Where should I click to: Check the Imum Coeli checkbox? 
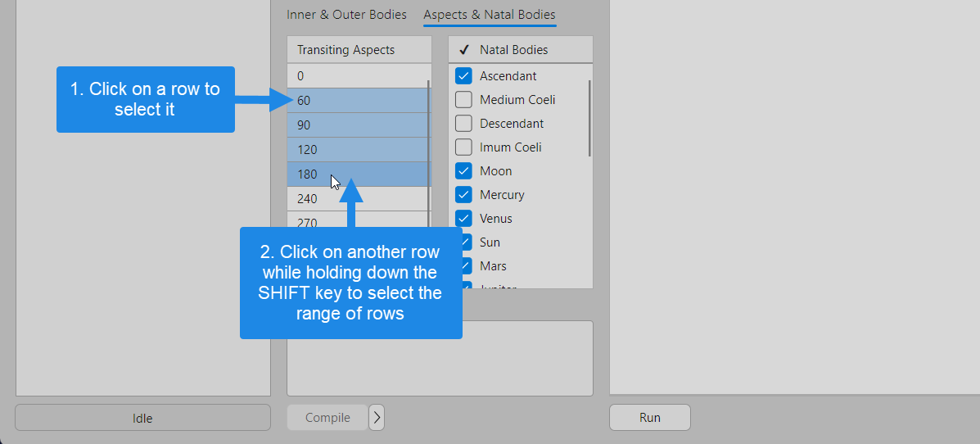463,147
